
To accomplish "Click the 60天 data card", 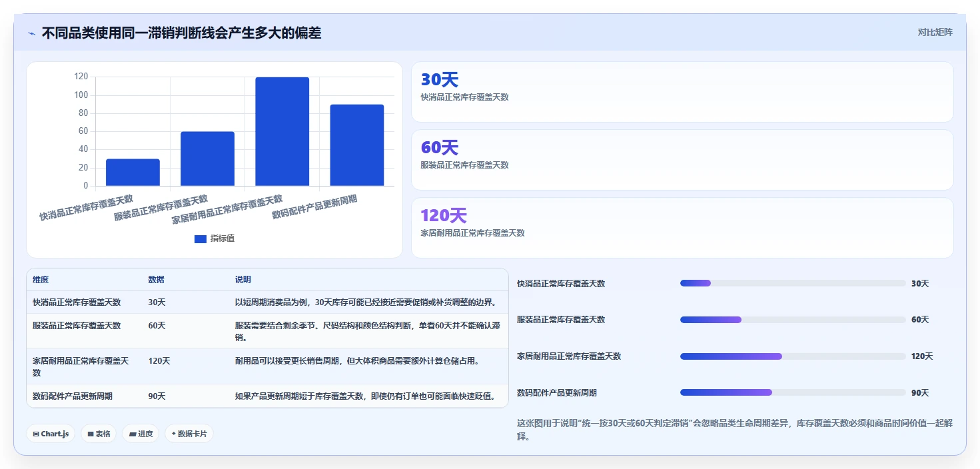I will tap(682, 160).
